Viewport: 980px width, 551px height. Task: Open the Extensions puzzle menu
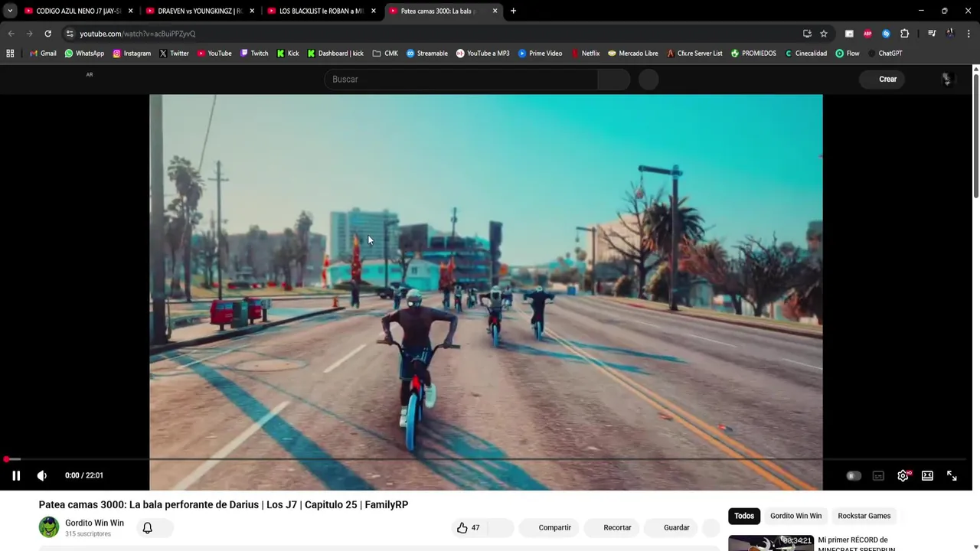pos(904,34)
